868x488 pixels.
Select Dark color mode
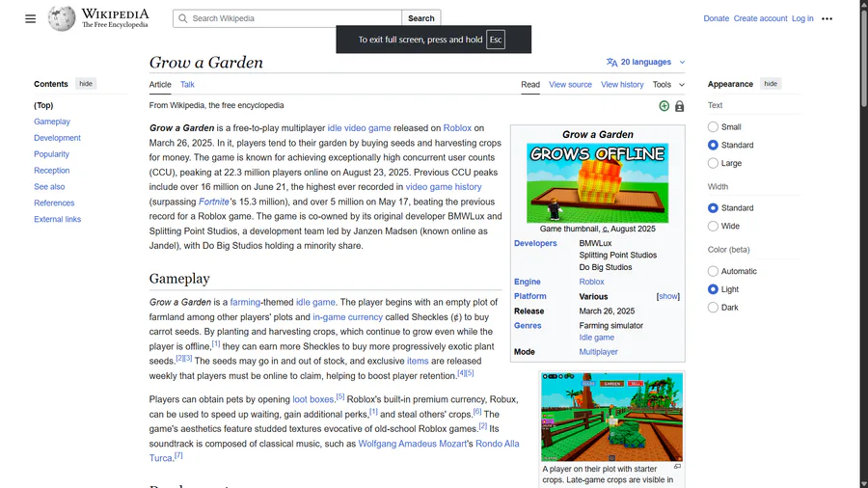[x=713, y=307]
